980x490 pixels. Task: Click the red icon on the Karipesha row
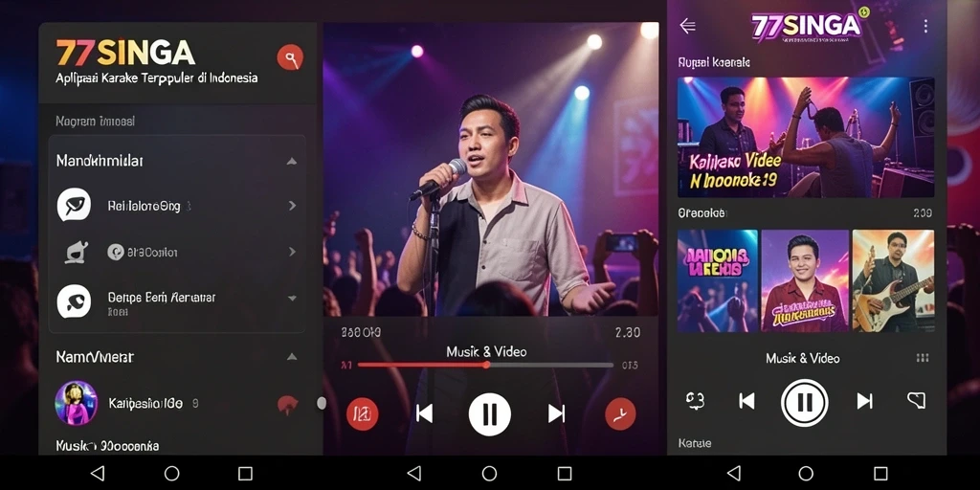[287, 405]
